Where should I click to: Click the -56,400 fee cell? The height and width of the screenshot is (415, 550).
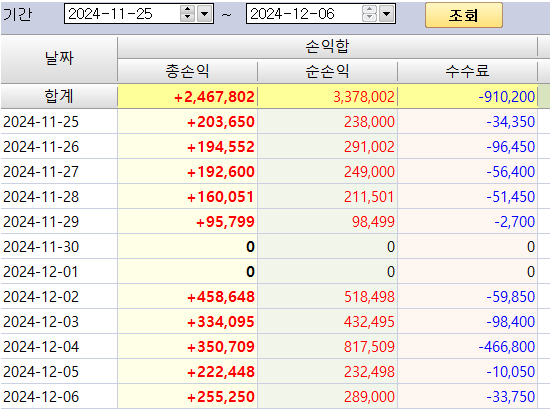(x=467, y=172)
